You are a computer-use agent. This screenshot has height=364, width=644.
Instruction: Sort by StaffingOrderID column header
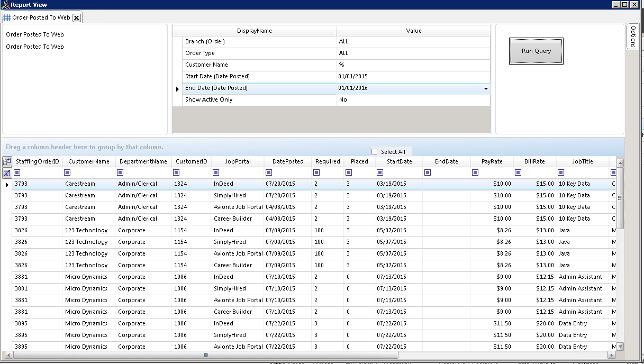pyautogui.click(x=37, y=161)
